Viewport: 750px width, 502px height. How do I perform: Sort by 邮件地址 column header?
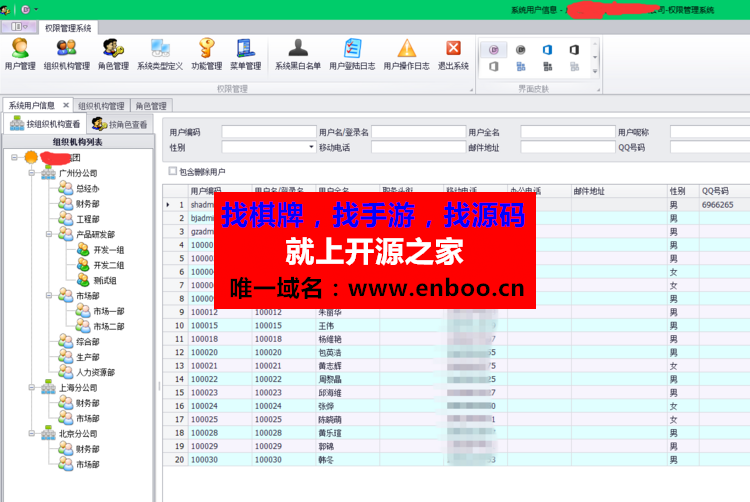(x=618, y=191)
